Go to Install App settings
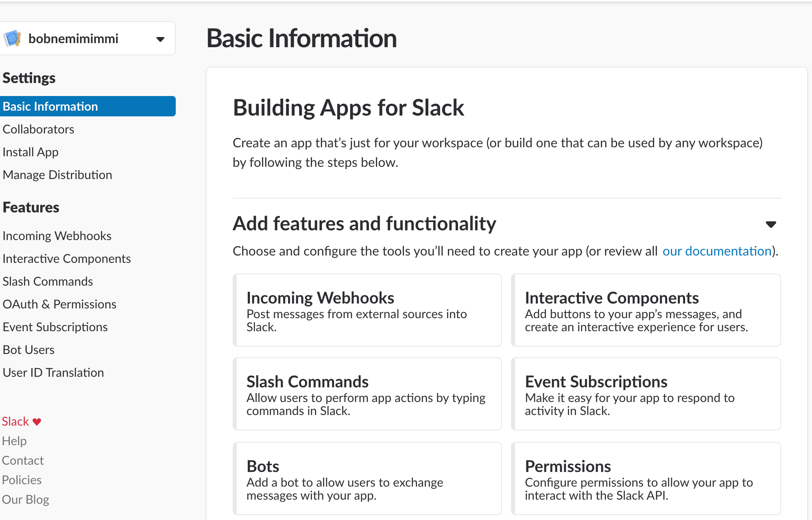The height and width of the screenshot is (520, 812). point(30,152)
